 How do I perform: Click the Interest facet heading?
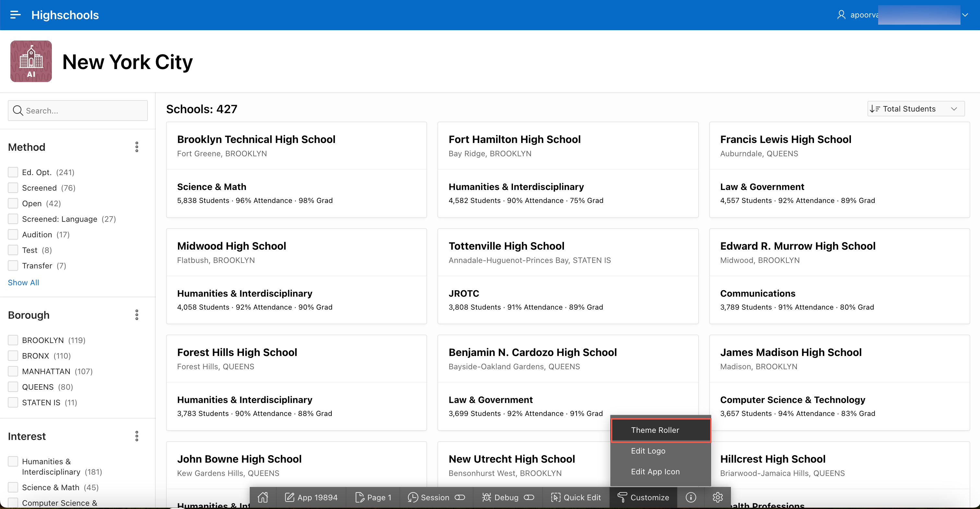coord(27,436)
